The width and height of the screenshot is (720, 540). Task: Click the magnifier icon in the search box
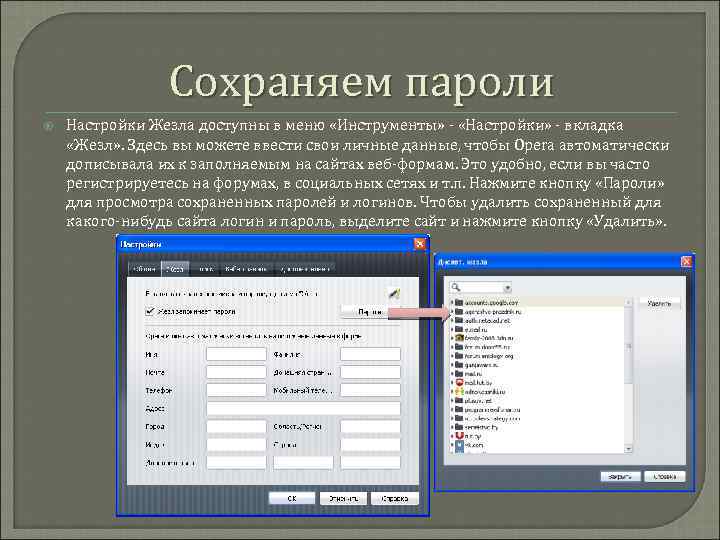456,287
